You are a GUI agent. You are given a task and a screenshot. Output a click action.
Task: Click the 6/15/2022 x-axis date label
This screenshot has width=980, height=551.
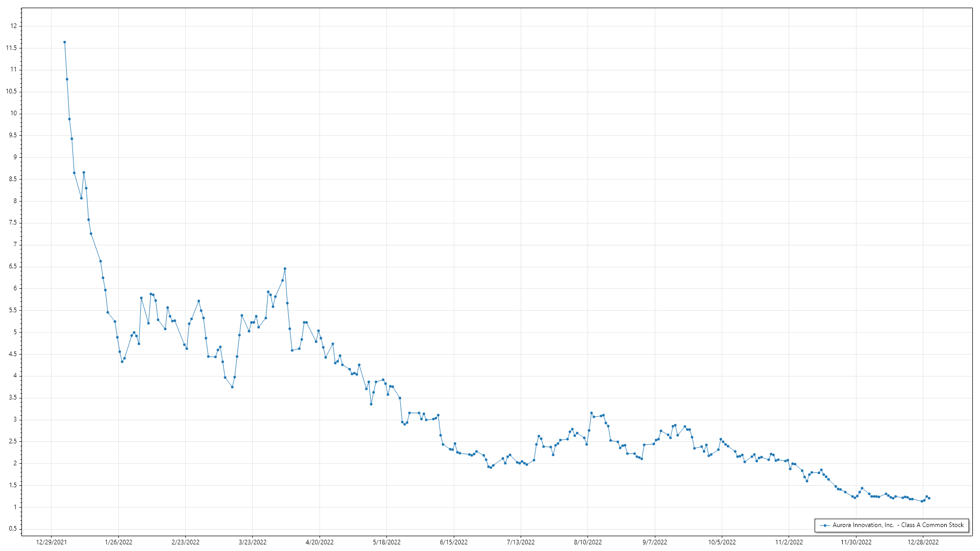coord(454,542)
